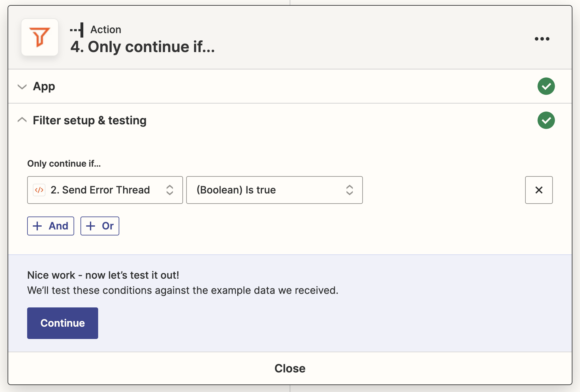
Task: Open the condition dropdown showing Boolean Is true
Action: click(274, 190)
